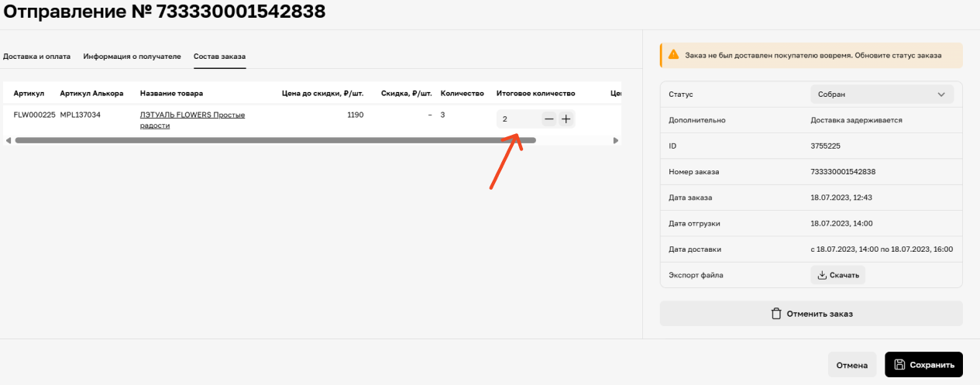980x385 pixels.
Task: Click the Цена до скидки column header
Action: pyautogui.click(x=322, y=94)
